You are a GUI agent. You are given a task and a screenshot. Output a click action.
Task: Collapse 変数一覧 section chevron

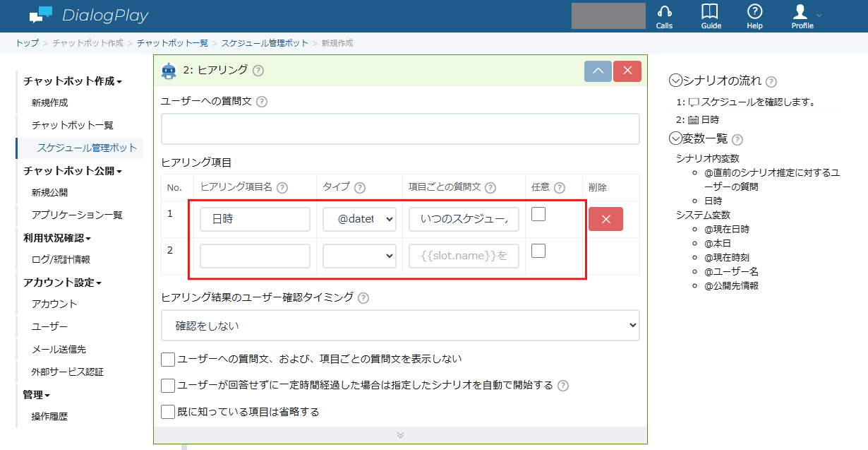click(675, 138)
